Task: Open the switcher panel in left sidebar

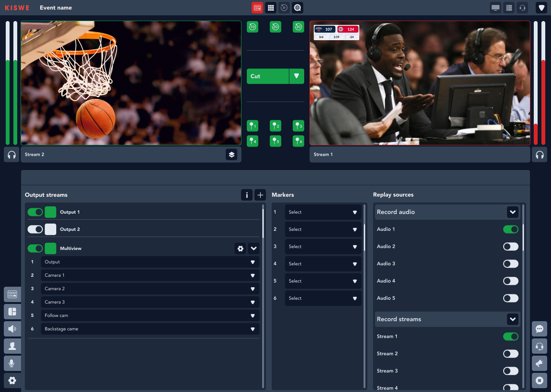Action: (x=12, y=294)
